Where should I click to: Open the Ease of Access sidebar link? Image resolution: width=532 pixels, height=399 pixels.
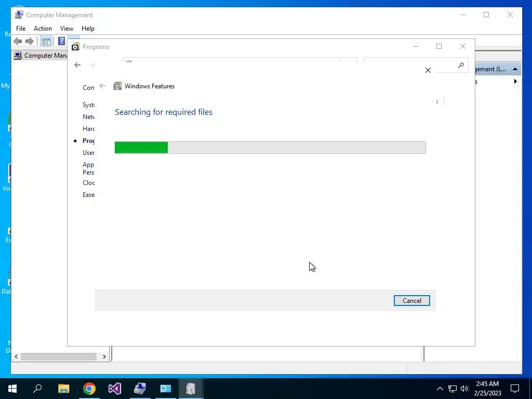pyautogui.click(x=88, y=195)
